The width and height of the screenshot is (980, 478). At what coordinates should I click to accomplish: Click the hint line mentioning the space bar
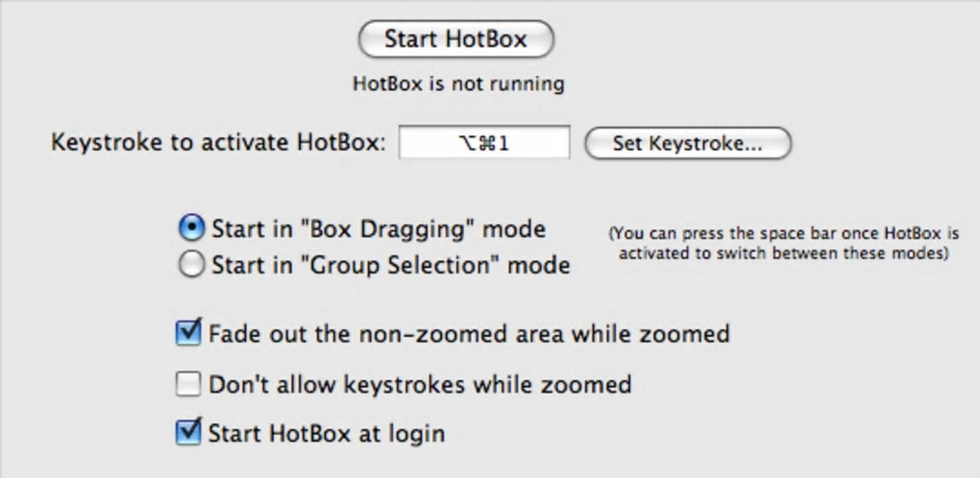point(784,233)
